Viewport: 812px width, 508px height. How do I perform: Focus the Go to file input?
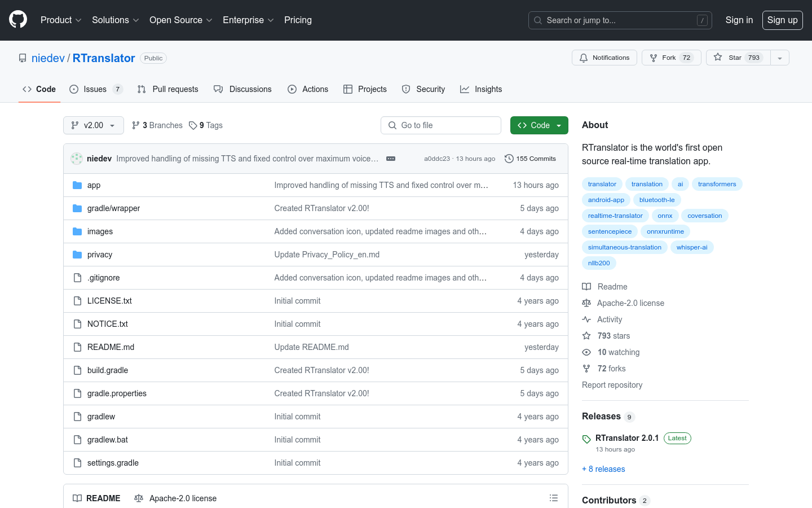pyautogui.click(x=441, y=125)
